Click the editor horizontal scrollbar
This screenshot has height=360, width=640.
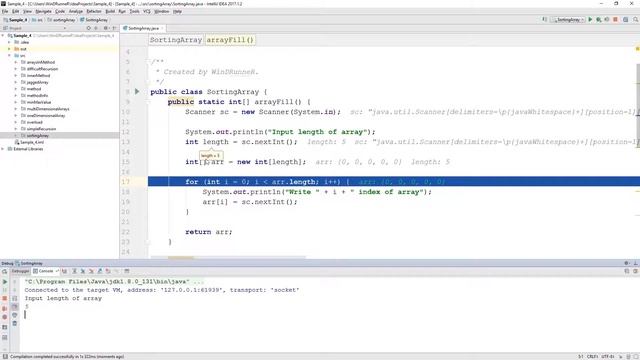tap(228, 258)
